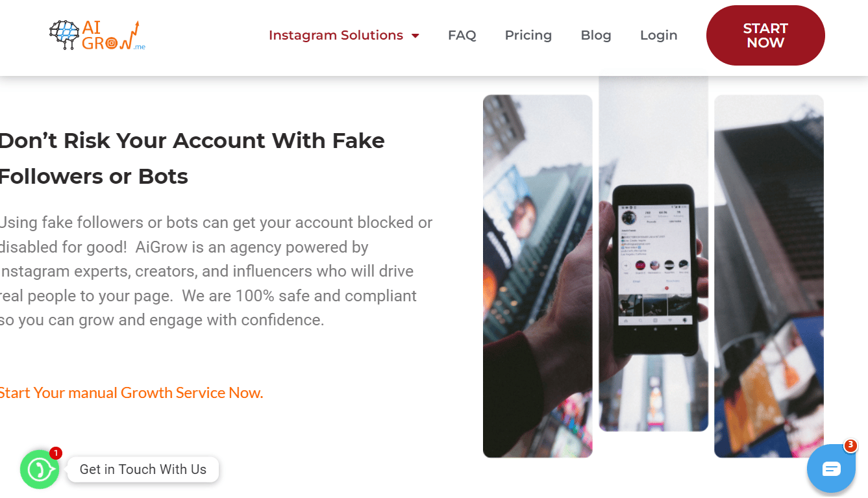The width and height of the screenshot is (868, 498).
Task: Click the center image showing the phone
Action: point(653,253)
